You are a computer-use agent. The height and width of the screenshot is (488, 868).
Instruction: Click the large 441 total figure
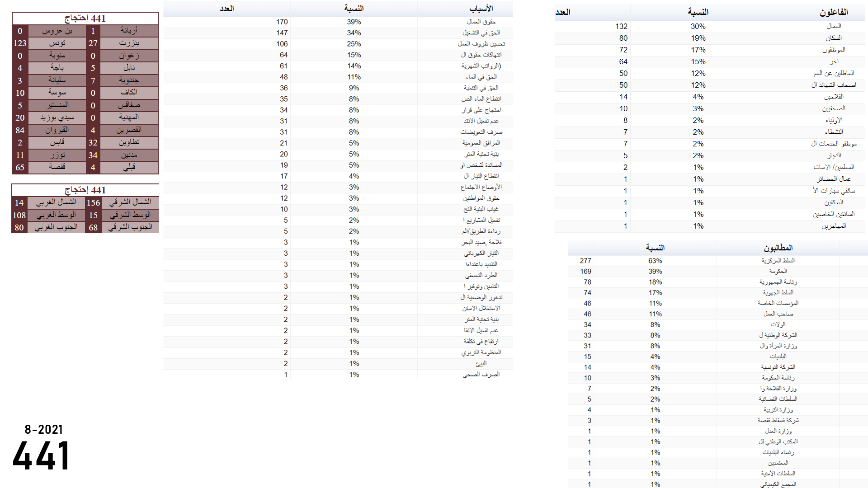click(x=41, y=456)
